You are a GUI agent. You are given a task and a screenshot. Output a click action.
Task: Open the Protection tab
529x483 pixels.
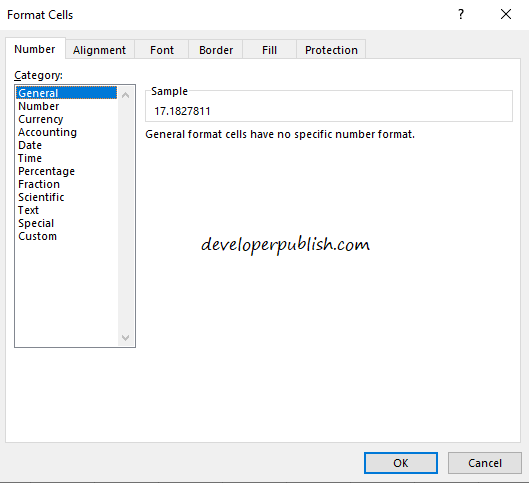pyautogui.click(x=331, y=50)
